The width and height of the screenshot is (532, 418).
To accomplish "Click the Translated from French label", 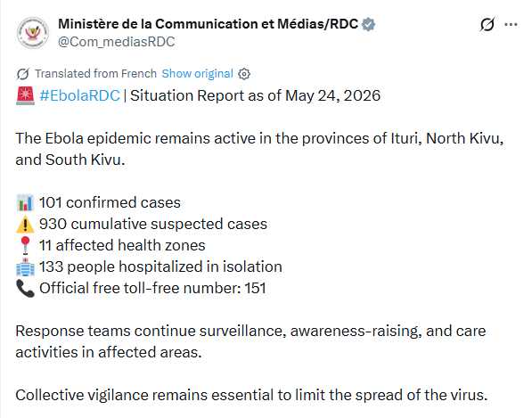I will point(95,74).
